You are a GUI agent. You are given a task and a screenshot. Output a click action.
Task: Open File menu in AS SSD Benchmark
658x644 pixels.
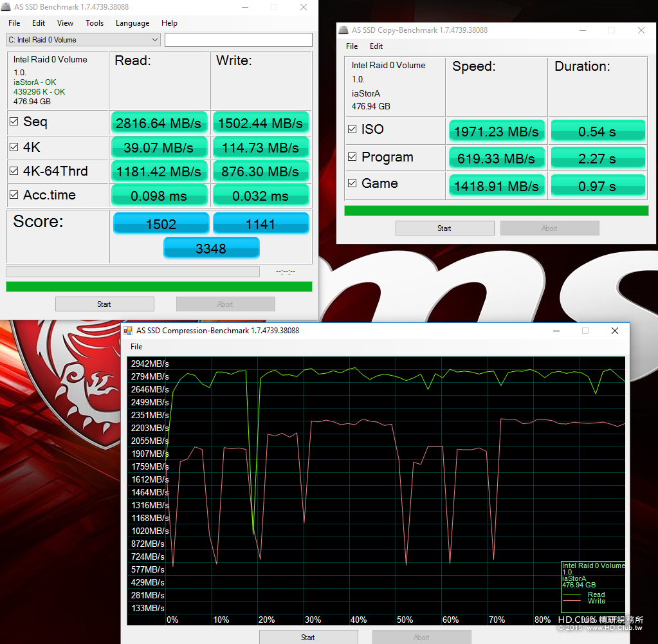click(x=14, y=23)
